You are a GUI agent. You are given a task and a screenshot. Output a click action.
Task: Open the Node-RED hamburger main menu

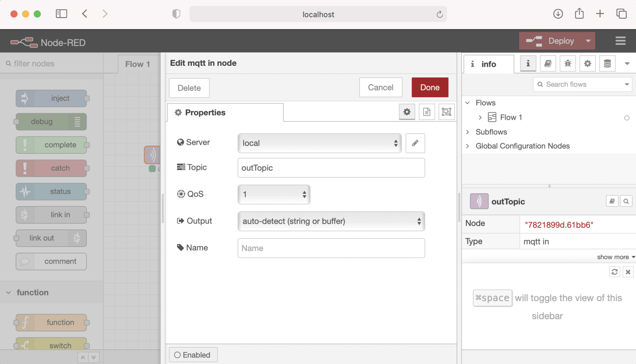click(620, 41)
